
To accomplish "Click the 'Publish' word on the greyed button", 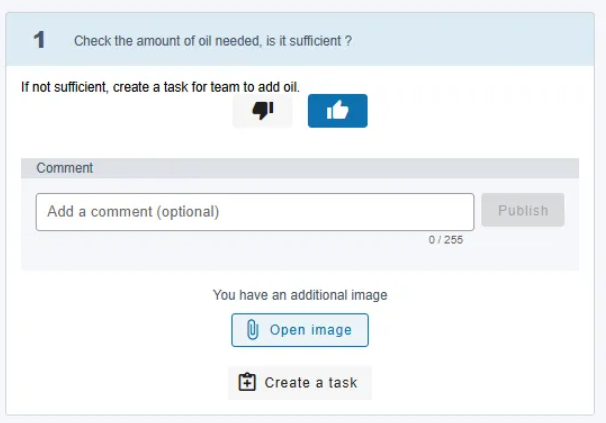I will (x=523, y=210).
